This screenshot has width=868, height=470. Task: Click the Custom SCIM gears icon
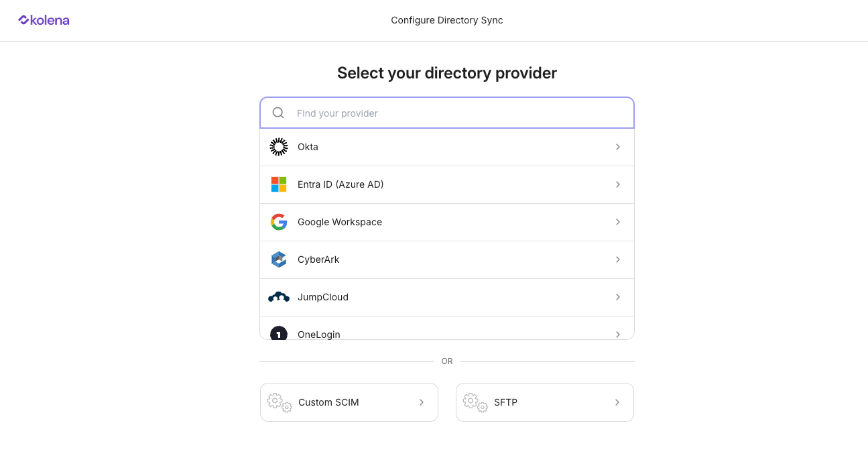coord(278,402)
